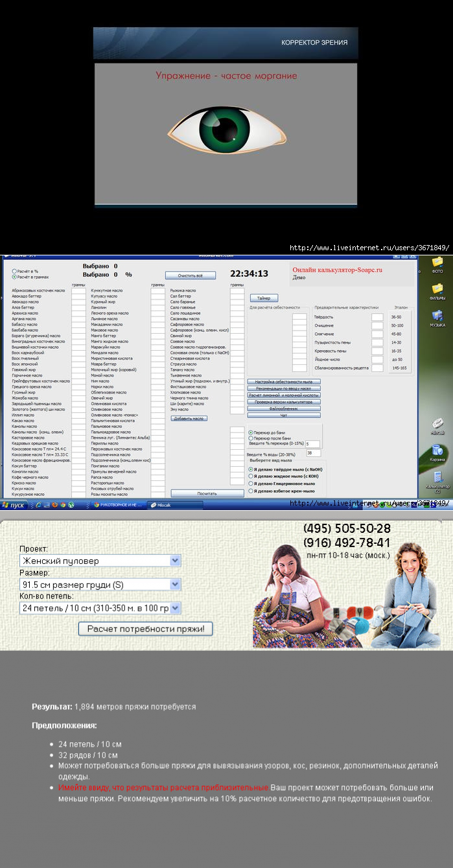Launch the Калькулятор desktop shortcut

tap(437, 478)
